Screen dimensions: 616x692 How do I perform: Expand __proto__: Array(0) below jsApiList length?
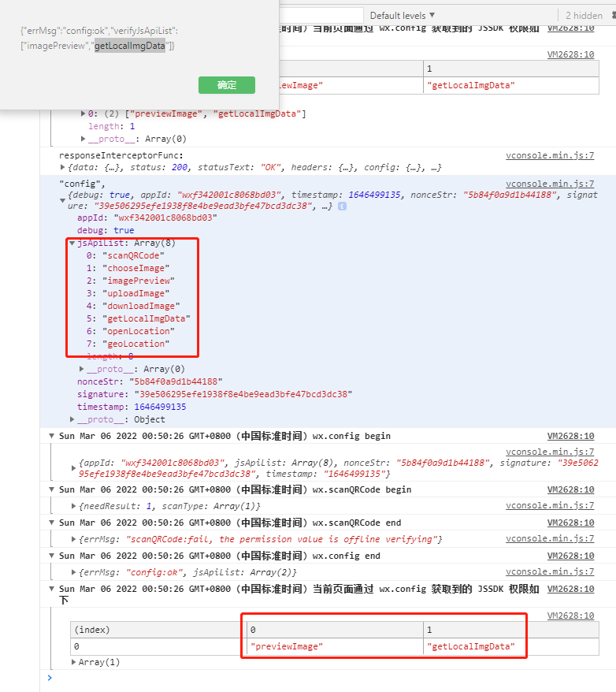pos(82,369)
